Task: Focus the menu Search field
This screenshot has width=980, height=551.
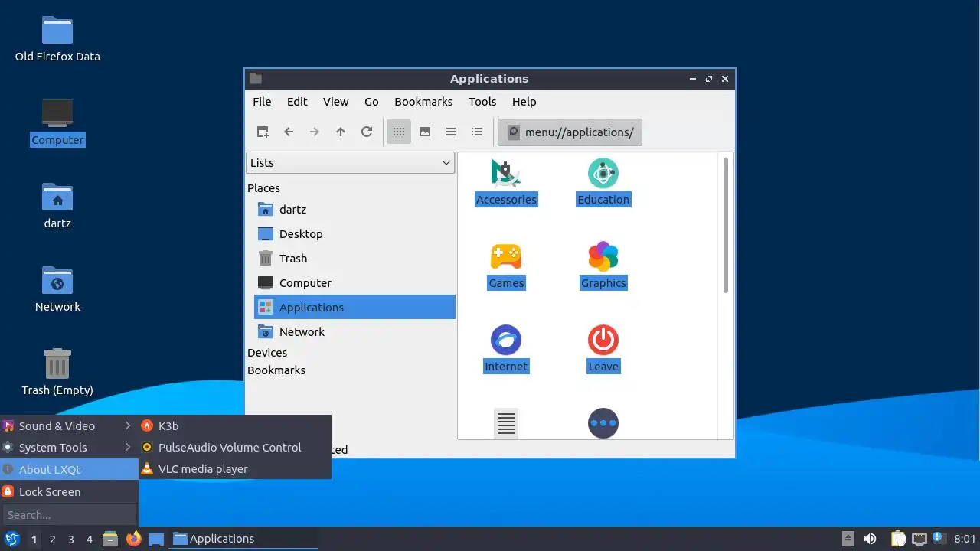Action: [x=69, y=514]
